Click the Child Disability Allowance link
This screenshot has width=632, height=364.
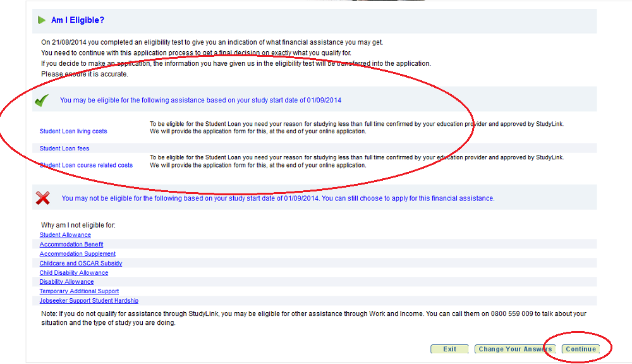[74, 273]
